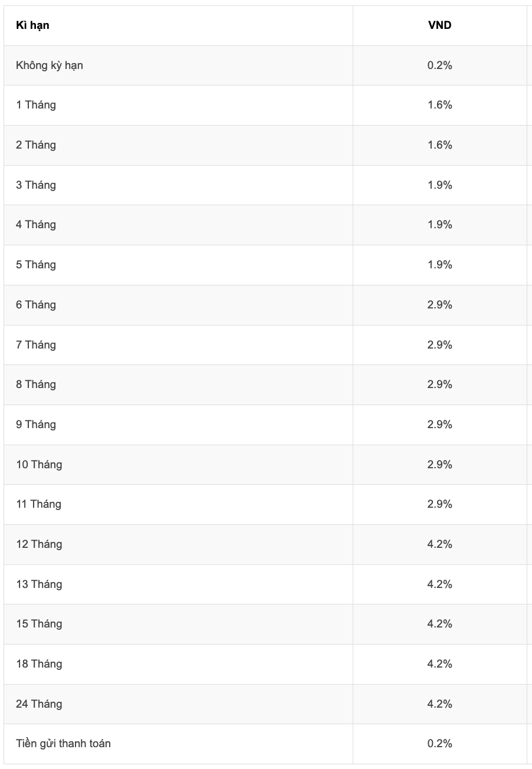Image resolution: width=532 pixels, height=769 pixels.
Task: Select the "9 Tháng" term cell
Action: coord(36,425)
